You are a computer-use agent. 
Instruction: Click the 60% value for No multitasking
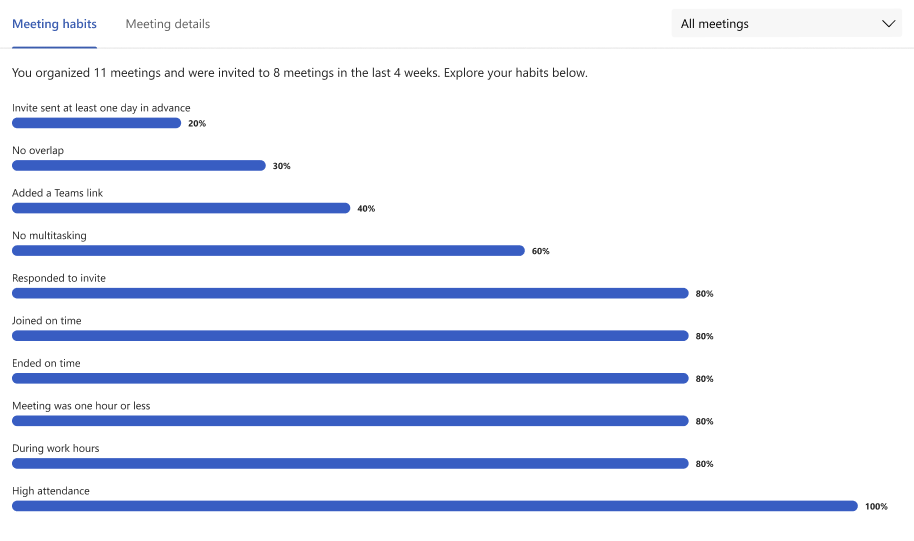tap(540, 251)
